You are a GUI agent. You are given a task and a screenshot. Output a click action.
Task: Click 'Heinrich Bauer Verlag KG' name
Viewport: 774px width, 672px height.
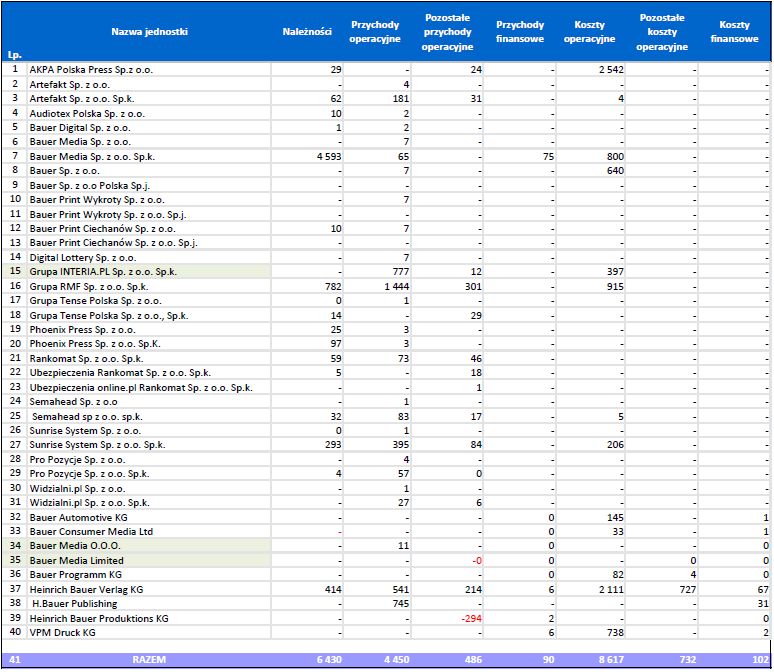86,590
